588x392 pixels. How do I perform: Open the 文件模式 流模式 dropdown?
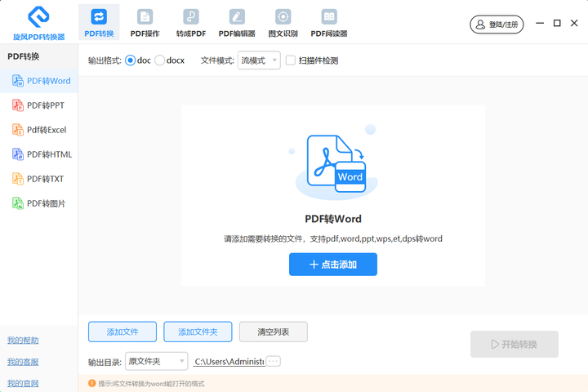[259, 60]
